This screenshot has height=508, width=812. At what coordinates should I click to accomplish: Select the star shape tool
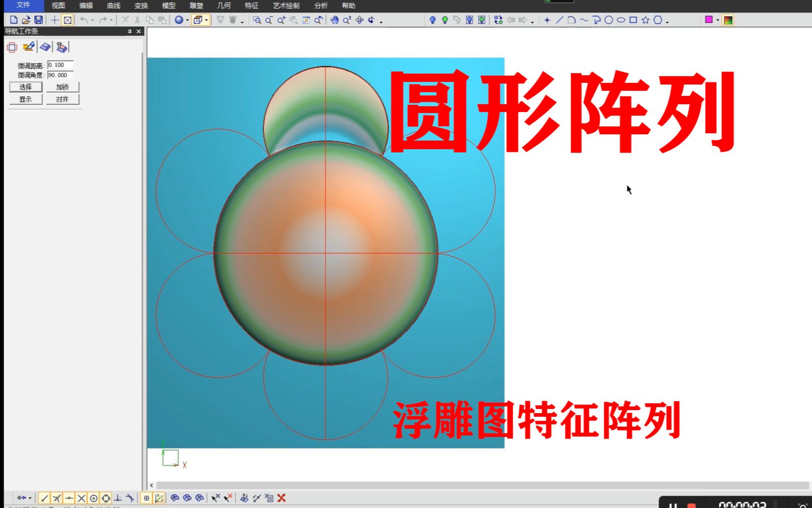[645, 20]
